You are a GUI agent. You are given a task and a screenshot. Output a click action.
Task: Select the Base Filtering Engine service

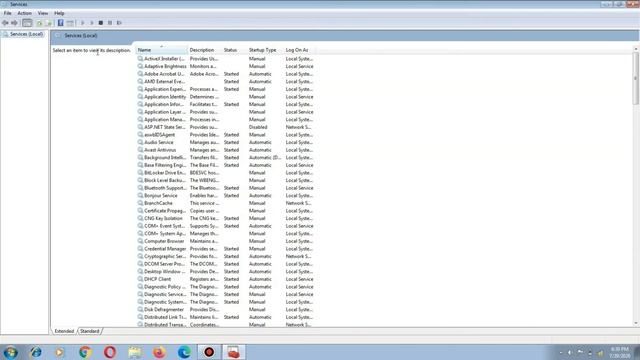click(225, 165)
